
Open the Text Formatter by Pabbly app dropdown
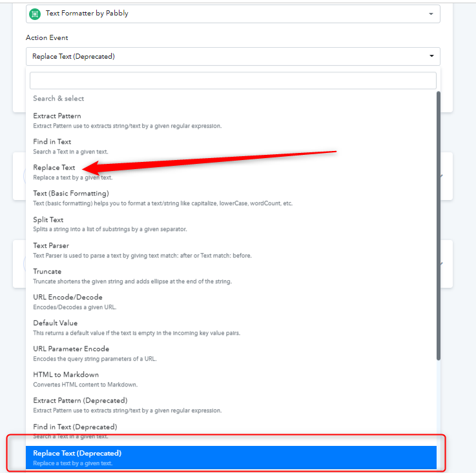[233, 14]
